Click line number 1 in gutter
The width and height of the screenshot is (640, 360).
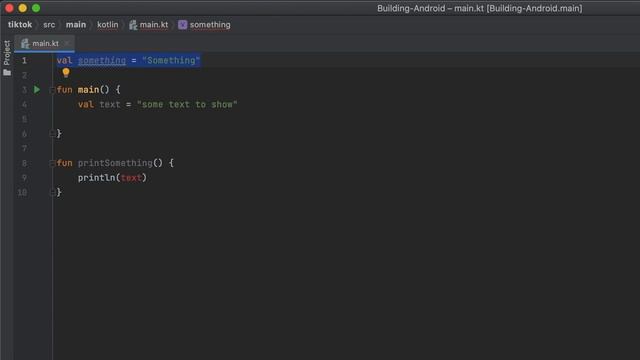24,60
